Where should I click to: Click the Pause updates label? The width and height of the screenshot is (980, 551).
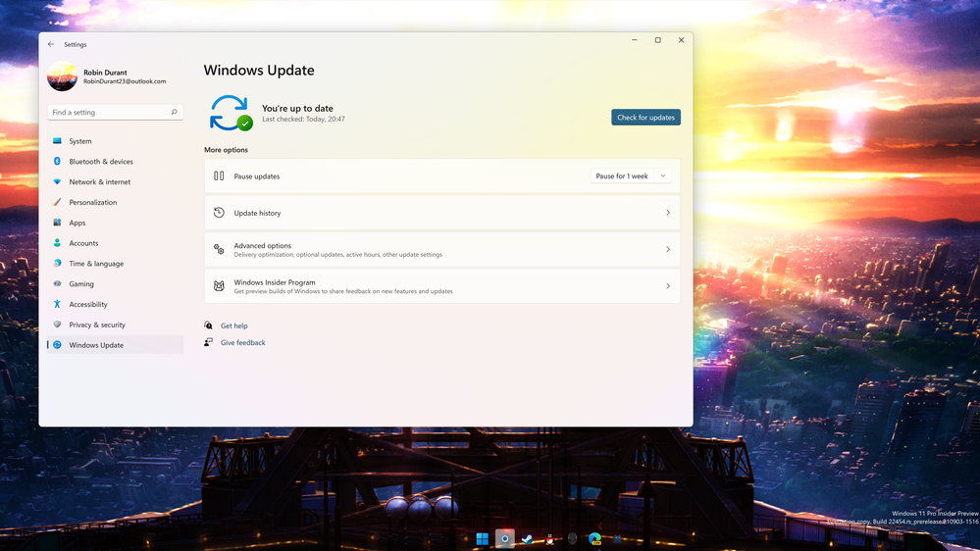click(x=257, y=176)
